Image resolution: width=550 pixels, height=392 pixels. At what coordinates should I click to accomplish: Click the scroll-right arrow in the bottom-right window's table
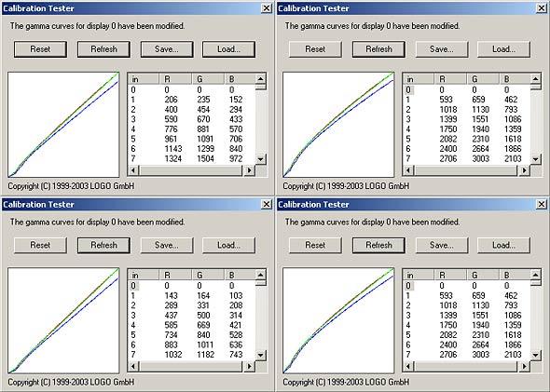tap(524, 367)
